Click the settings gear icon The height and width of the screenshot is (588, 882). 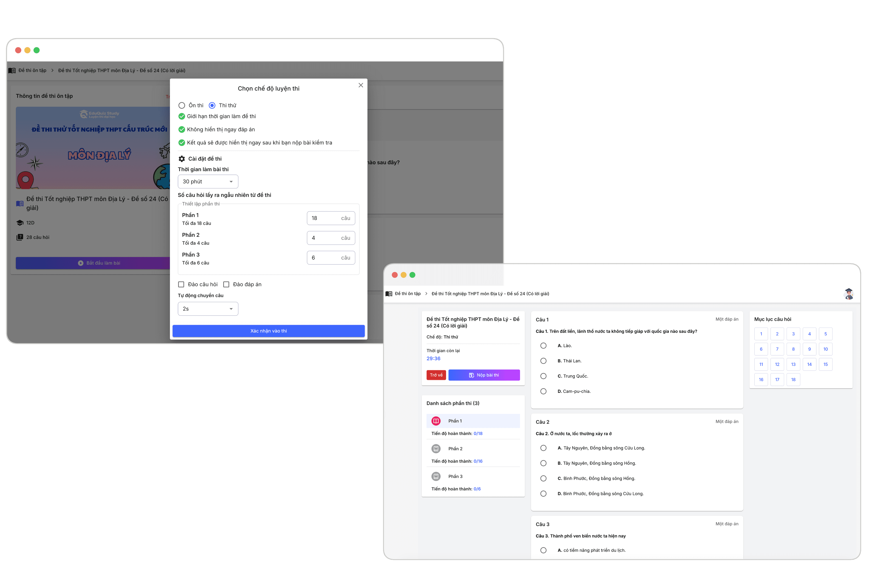182,159
